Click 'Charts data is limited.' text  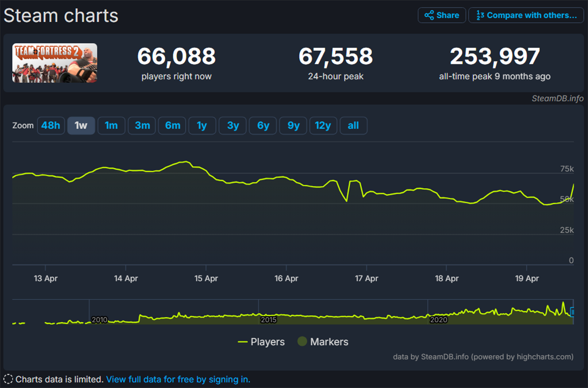[x=60, y=379]
